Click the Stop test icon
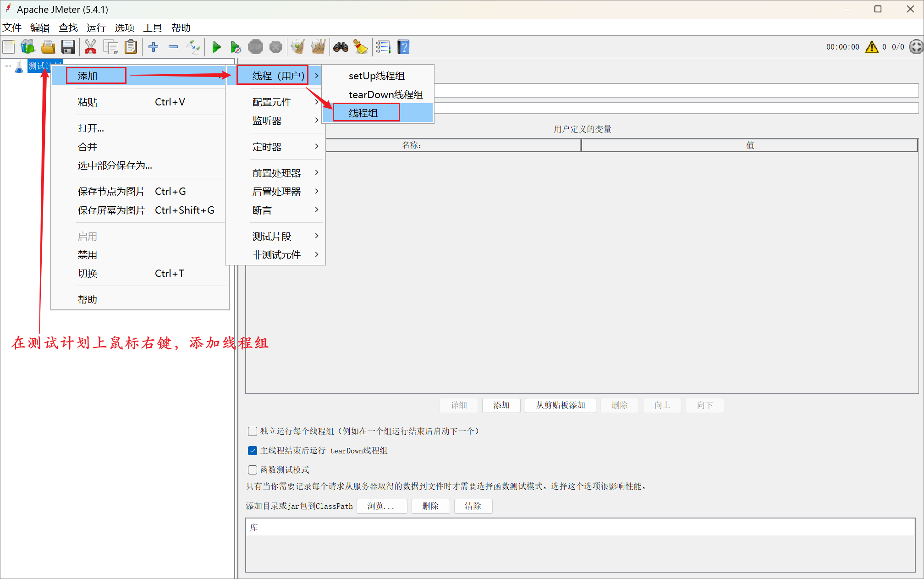Image resolution: width=924 pixels, height=579 pixels. (x=255, y=47)
